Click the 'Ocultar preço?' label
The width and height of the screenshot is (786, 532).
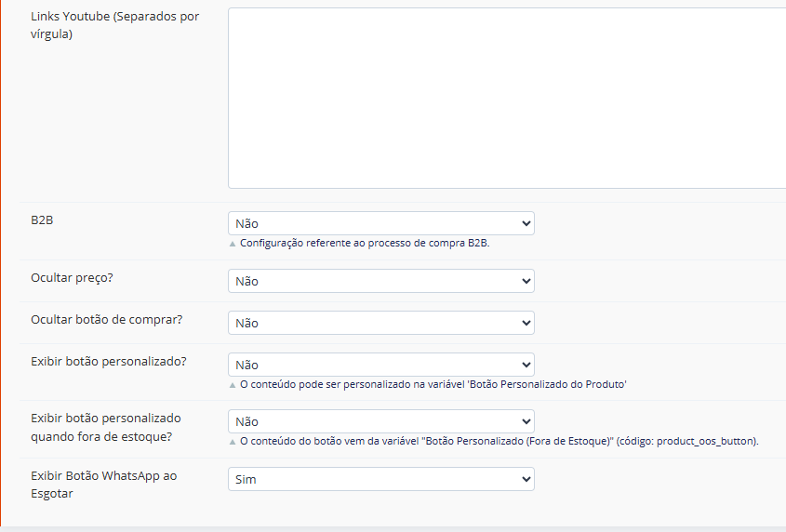coord(72,278)
